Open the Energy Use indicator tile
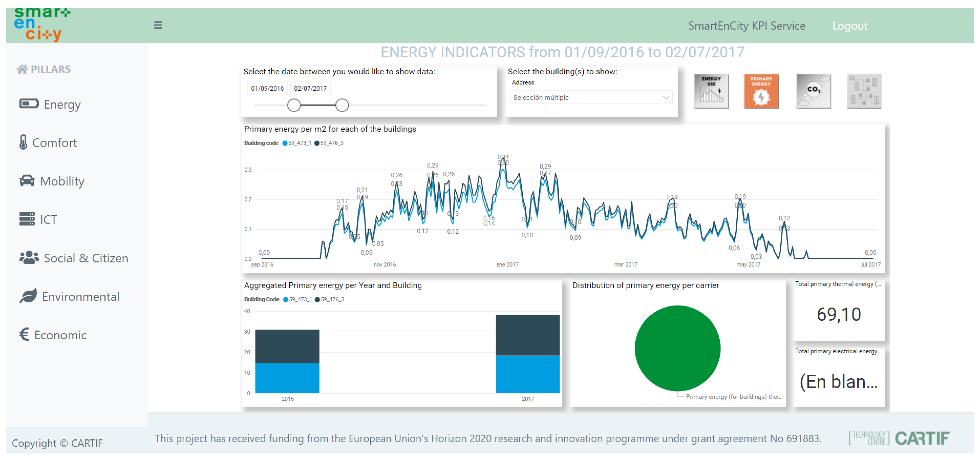980x461 pixels. pyautogui.click(x=711, y=91)
